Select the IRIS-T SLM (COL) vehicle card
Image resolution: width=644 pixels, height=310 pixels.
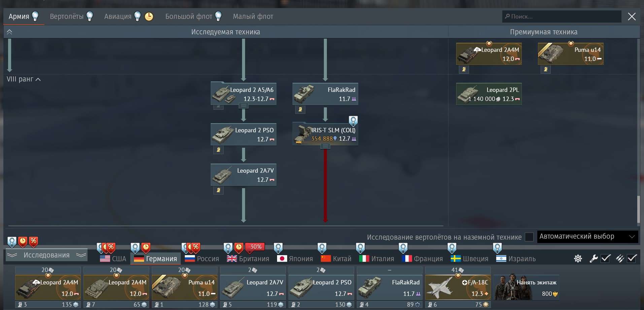[325, 134]
